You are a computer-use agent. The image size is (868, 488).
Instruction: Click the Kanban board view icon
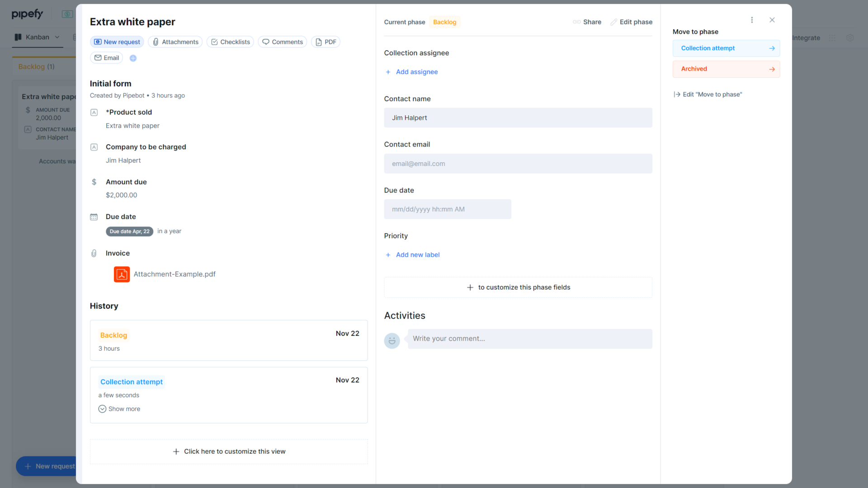pyautogui.click(x=18, y=37)
